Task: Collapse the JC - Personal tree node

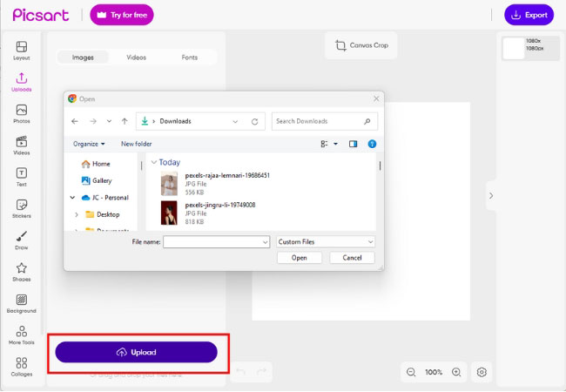Action: pos(72,198)
